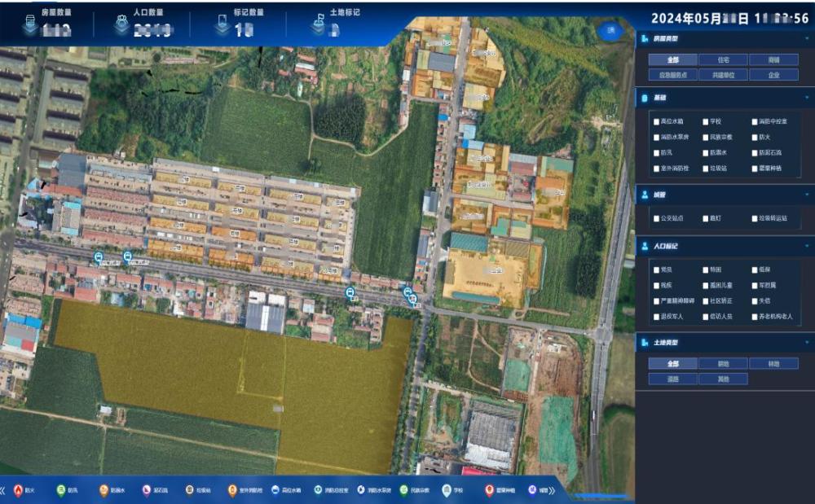Collapse the 人口标记 section arrow
The height and width of the screenshot is (504, 815).
click(x=806, y=245)
